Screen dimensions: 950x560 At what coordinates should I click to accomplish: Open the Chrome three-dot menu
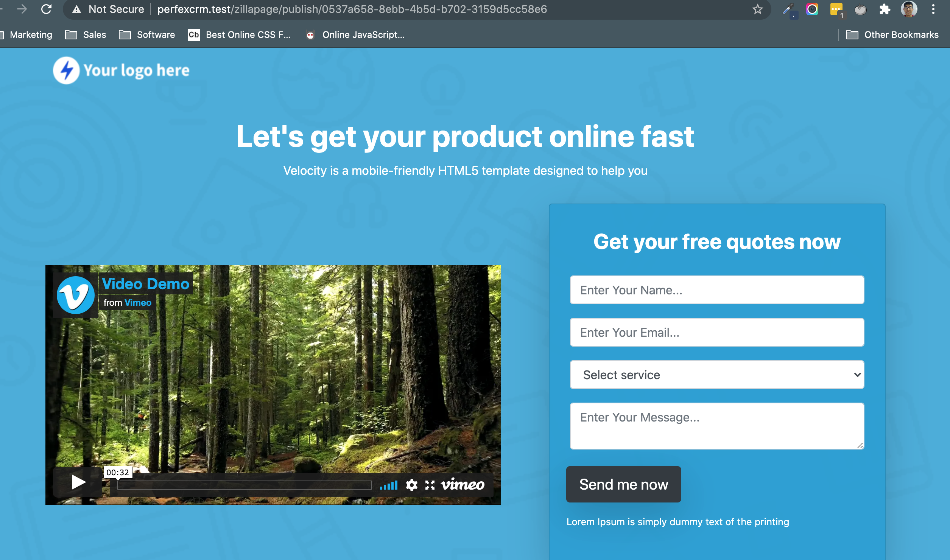tap(933, 9)
